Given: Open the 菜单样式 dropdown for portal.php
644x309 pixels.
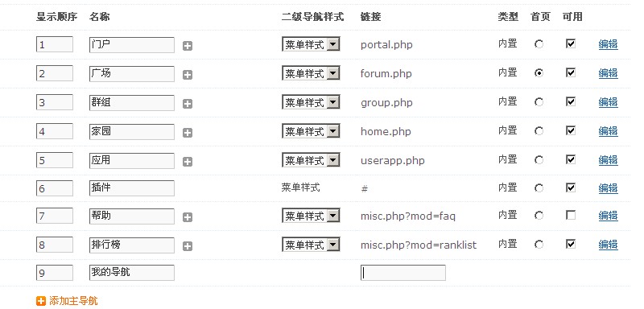Looking at the screenshot, I should (311, 44).
